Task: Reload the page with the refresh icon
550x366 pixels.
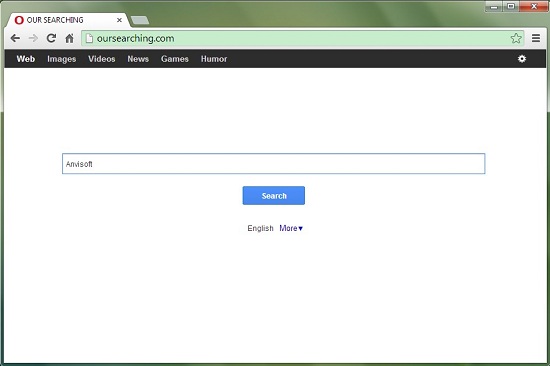Action: click(x=52, y=38)
